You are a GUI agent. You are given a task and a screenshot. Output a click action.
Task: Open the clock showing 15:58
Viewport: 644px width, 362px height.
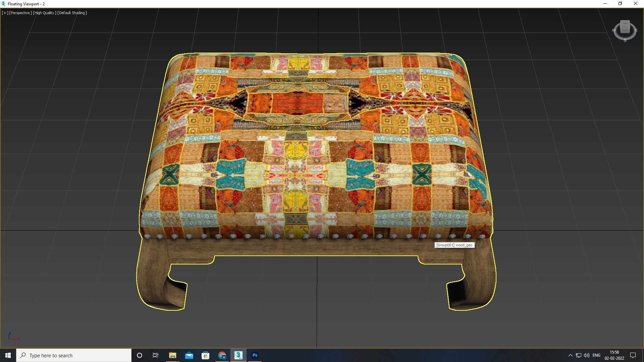click(614, 355)
